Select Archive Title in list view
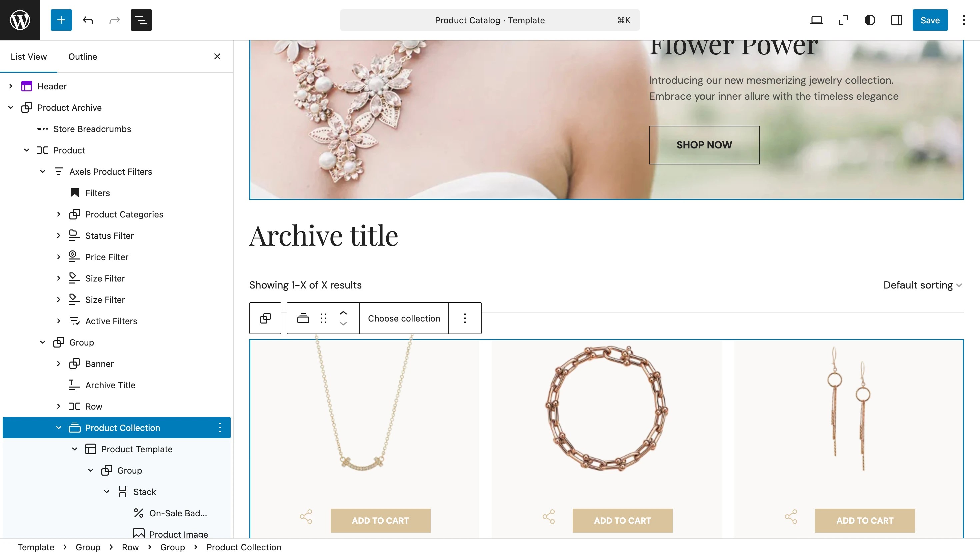The width and height of the screenshot is (980, 555). (x=110, y=385)
